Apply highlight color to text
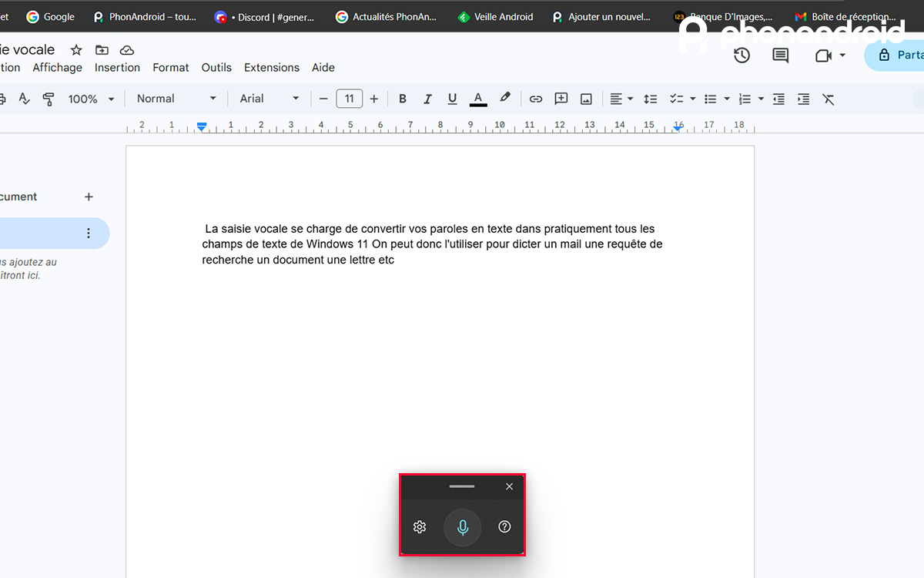 point(505,99)
